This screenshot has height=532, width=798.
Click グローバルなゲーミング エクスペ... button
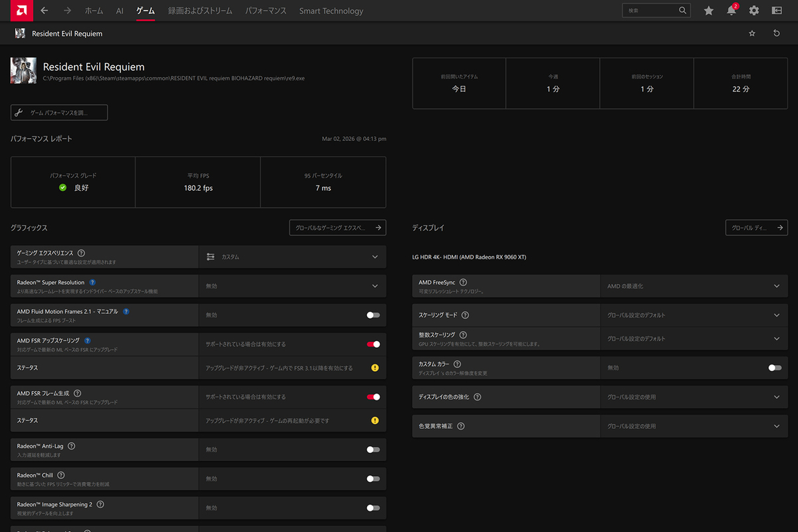(x=337, y=227)
